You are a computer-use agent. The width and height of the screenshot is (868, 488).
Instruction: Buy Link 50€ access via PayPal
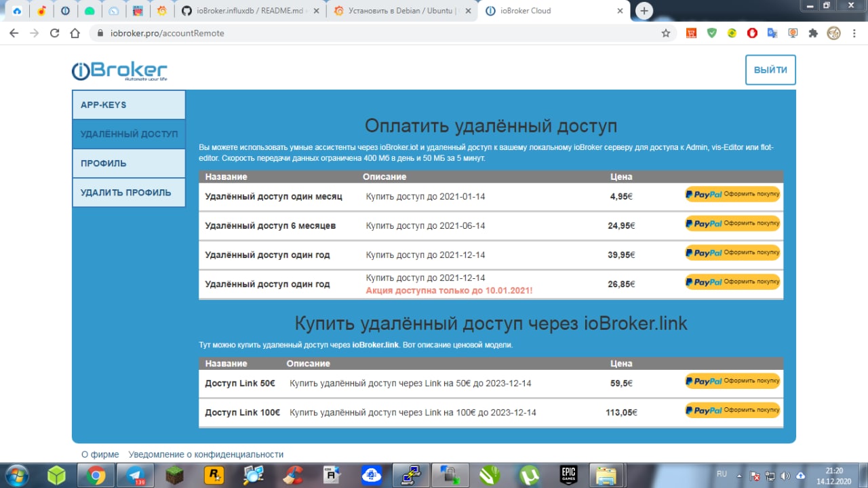pos(732,381)
